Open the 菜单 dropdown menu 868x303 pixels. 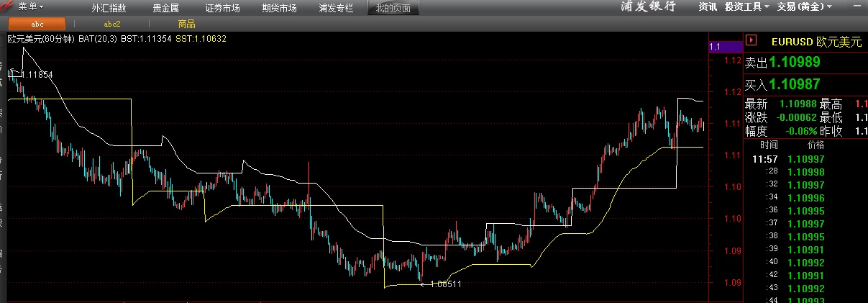(31, 6)
